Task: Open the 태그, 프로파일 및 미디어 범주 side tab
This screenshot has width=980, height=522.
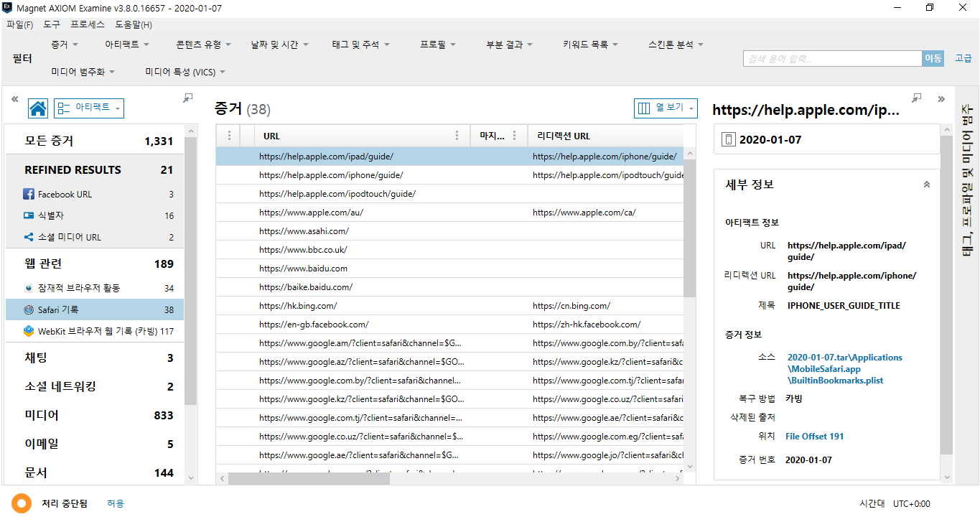Action: pyautogui.click(x=967, y=180)
